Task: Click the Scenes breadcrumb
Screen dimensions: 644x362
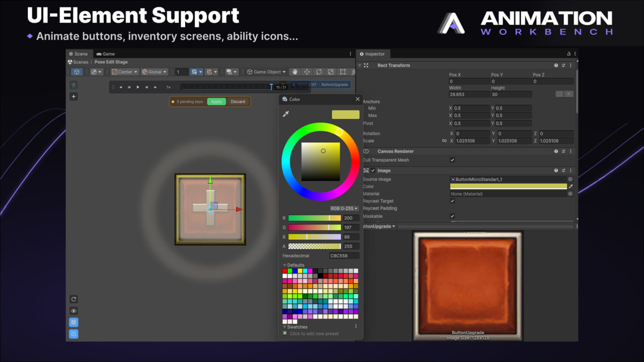Action: (78, 62)
